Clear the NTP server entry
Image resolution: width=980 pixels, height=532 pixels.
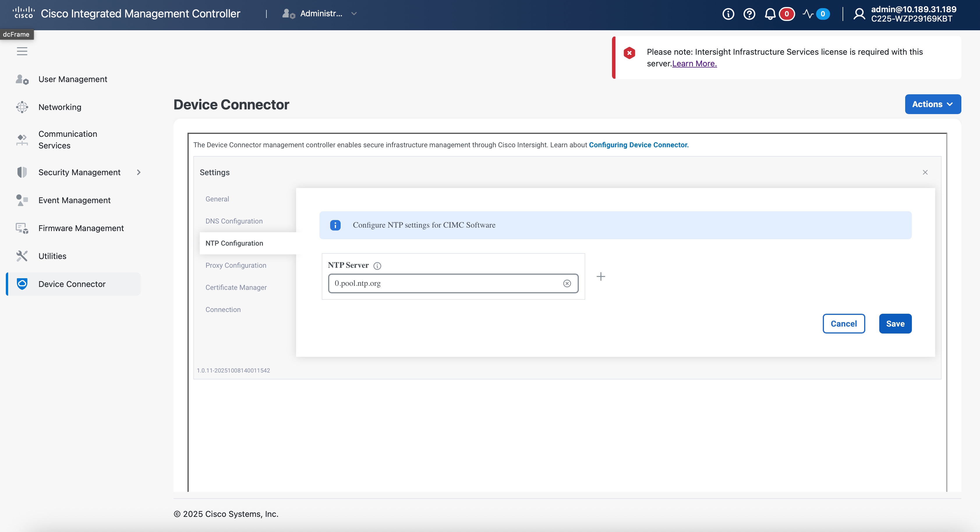click(x=567, y=283)
